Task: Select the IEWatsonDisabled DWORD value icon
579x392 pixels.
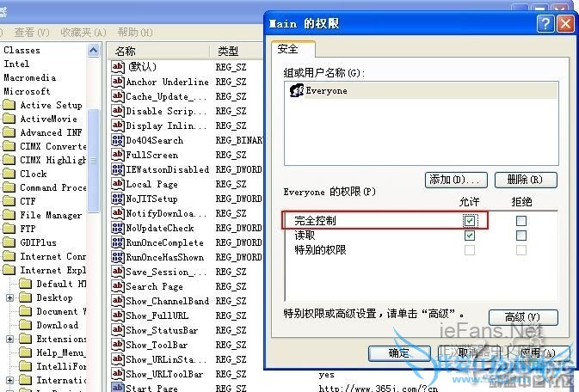Action: click(x=118, y=169)
